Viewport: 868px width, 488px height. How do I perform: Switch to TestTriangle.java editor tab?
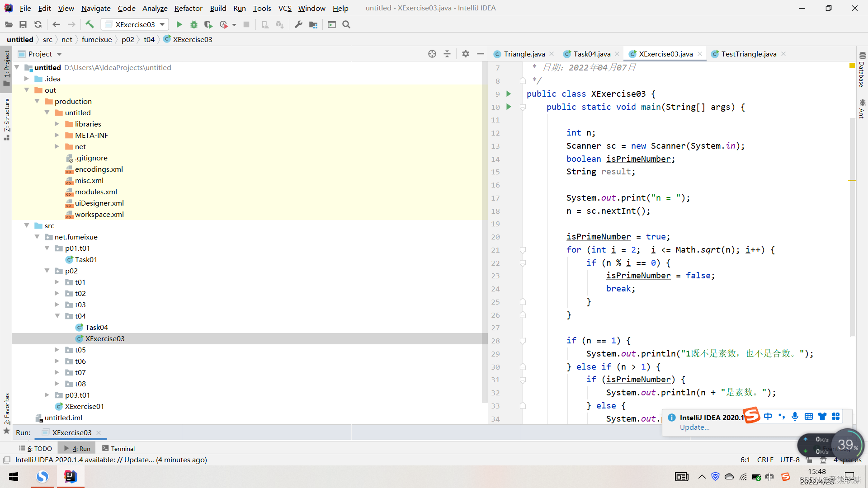pyautogui.click(x=748, y=54)
